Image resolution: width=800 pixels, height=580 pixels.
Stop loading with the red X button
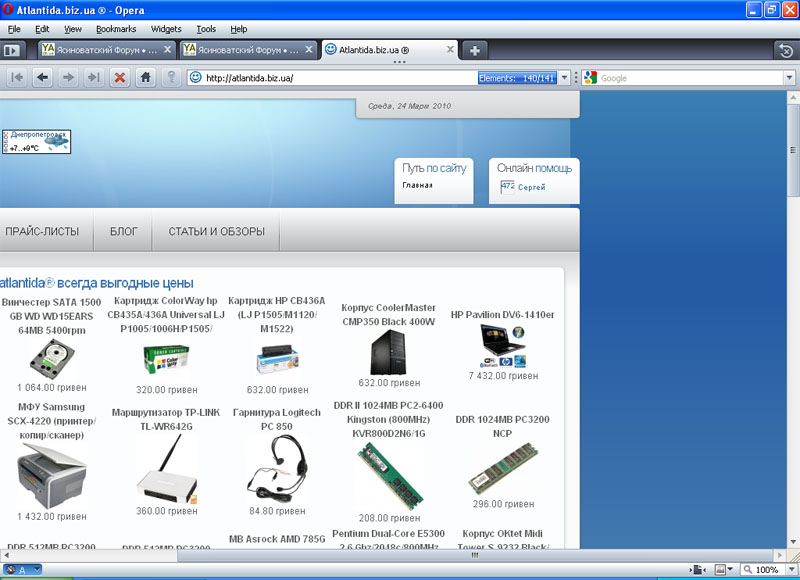120,77
